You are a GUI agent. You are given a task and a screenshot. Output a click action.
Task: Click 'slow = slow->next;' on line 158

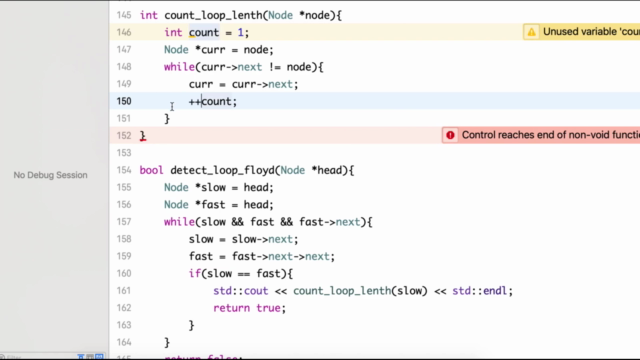244,239
